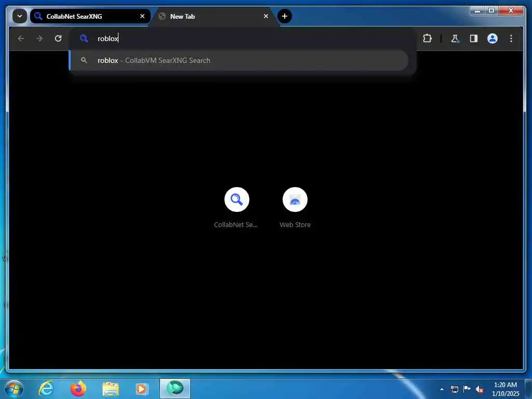Click the active browser taskbar button
The image size is (532, 399).
175,389
